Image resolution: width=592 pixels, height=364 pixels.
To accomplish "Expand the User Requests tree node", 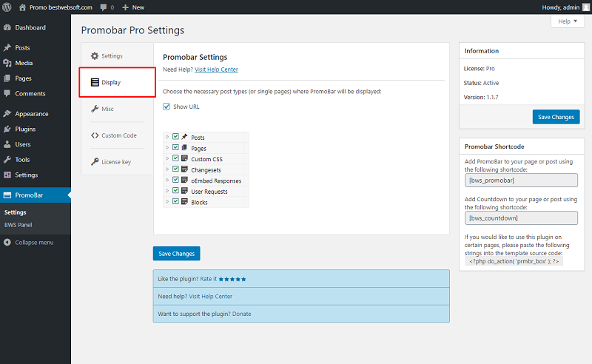I will coord(167,191).
